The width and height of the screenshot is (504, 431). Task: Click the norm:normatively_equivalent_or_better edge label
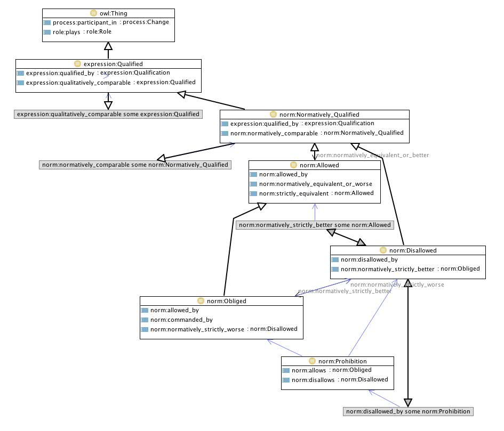372,155
